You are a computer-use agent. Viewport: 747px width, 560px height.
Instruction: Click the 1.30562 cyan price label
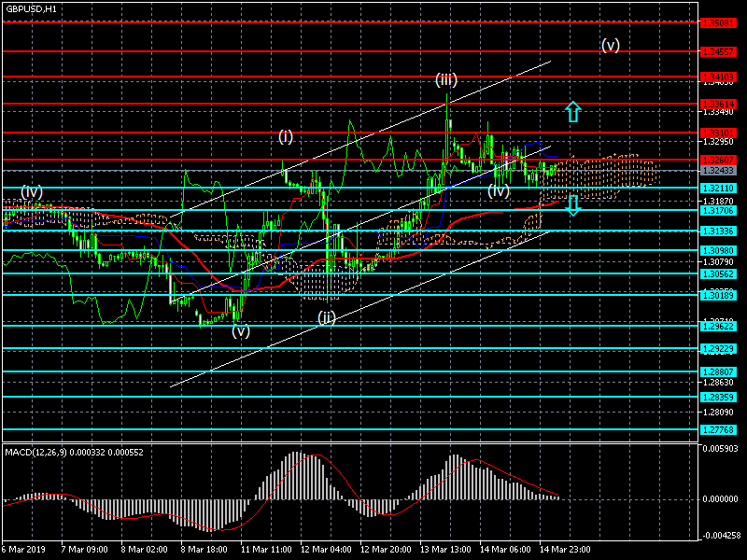[x=718, y=273]
